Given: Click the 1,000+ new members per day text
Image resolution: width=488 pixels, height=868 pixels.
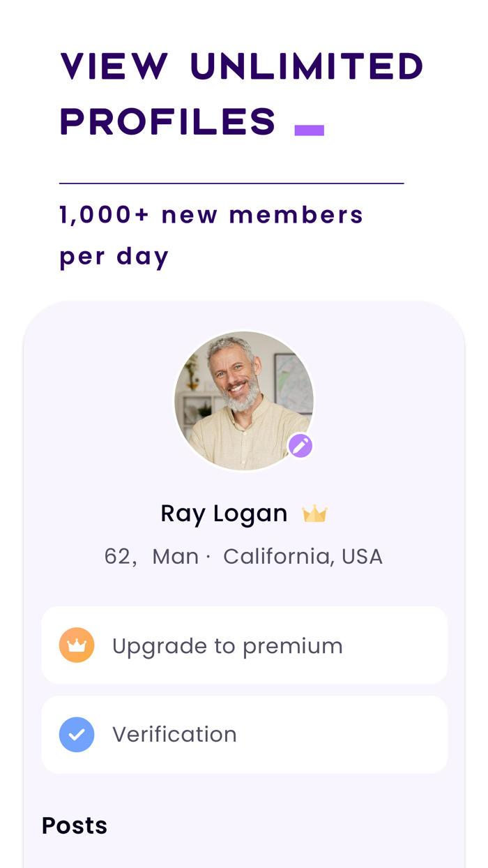Looking at the screenshot, I should click(x=211, y=234).
